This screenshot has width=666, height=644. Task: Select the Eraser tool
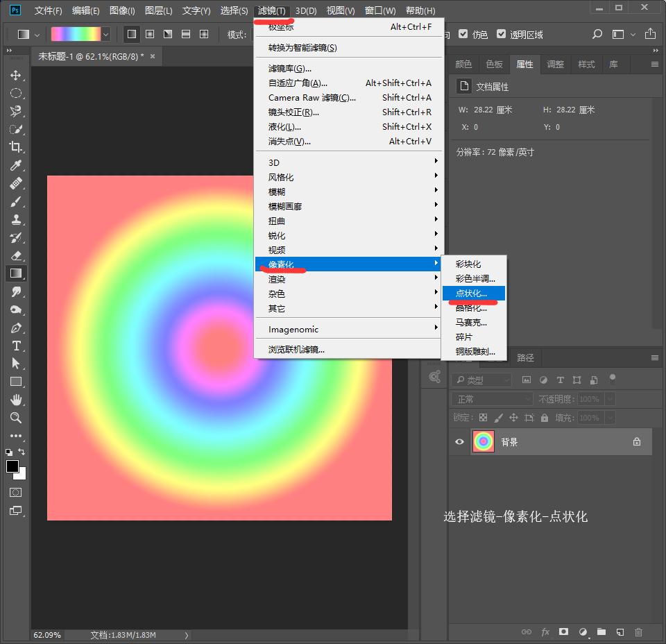pyautogui.click(x=15, y=255)
